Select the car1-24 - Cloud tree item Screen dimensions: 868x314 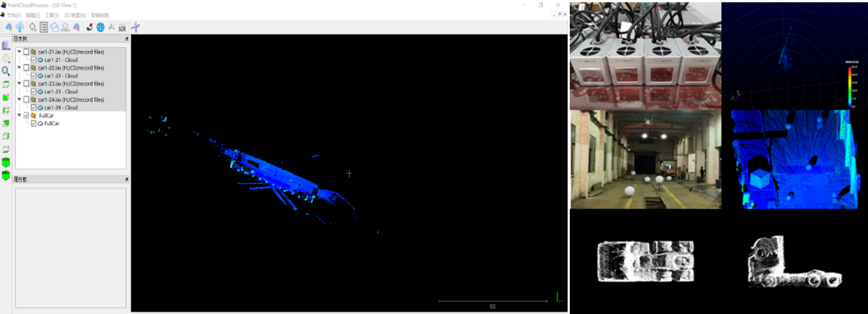pyautogui.click(x=61, y=108)
